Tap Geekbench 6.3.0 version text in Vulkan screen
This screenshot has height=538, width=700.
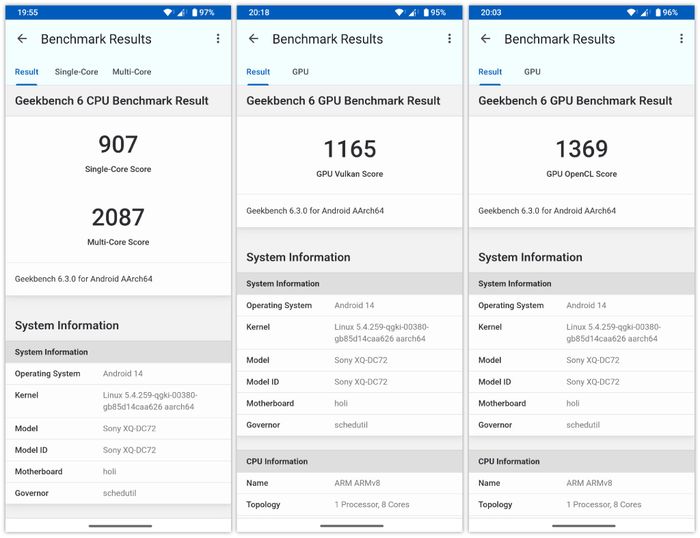click(315, 211)
